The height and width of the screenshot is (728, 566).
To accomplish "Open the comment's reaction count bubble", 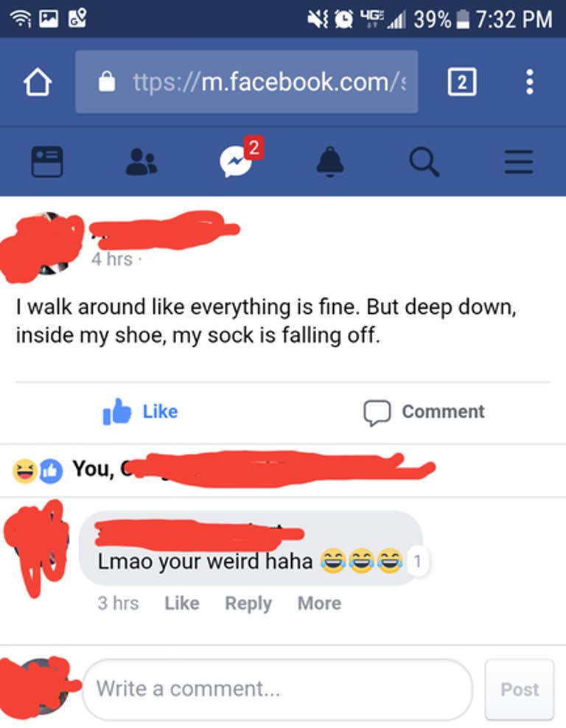I will click(418, 561).
